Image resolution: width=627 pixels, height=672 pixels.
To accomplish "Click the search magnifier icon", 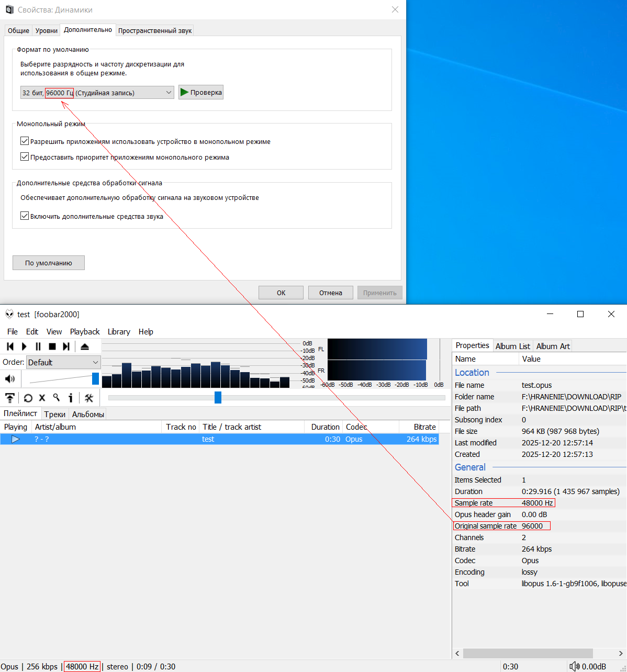I will 57,398.
